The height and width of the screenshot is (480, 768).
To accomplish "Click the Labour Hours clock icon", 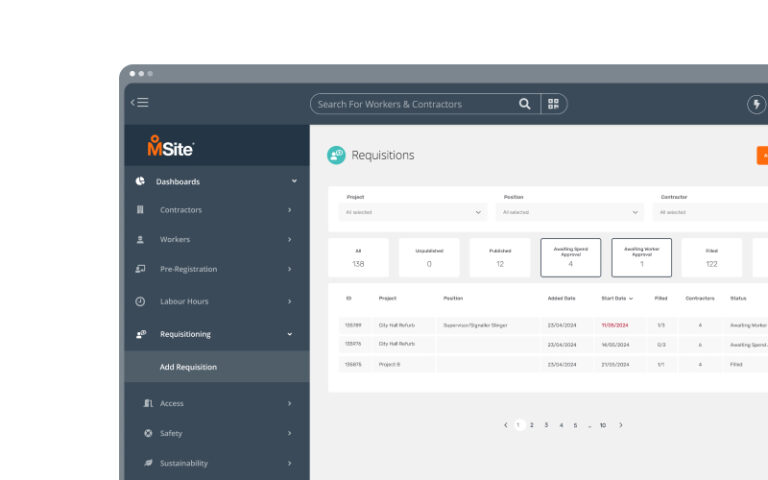I will click(x=140, y=301).
